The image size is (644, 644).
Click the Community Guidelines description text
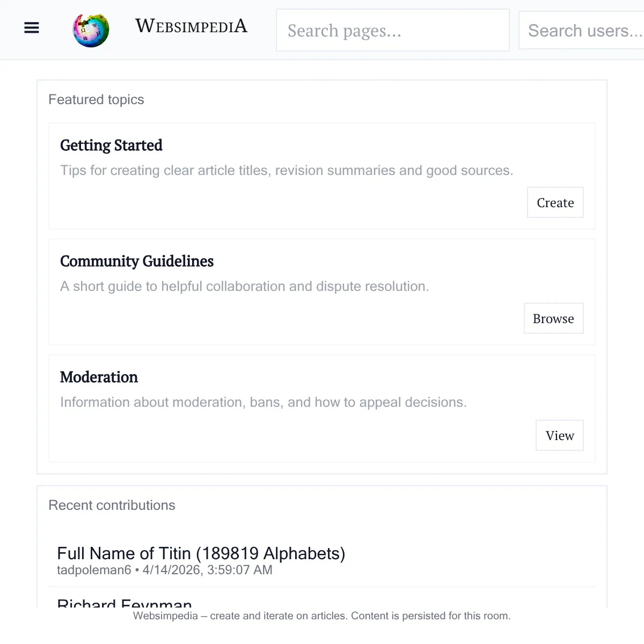pos(245,287)
